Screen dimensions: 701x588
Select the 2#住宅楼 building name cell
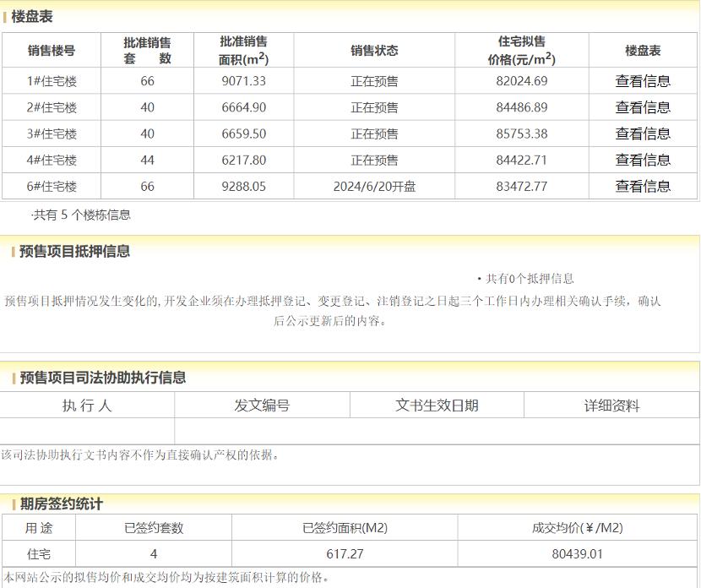coord(52,107)
